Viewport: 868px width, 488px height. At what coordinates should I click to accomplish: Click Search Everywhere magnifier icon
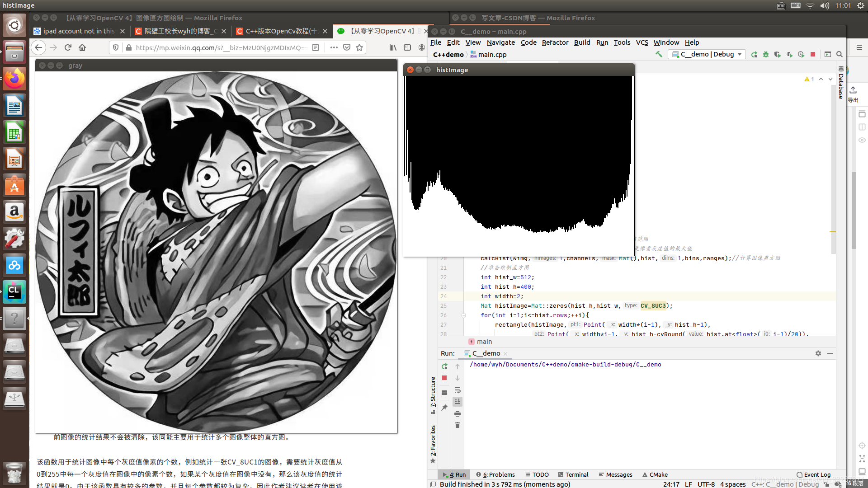coord(840,54)
